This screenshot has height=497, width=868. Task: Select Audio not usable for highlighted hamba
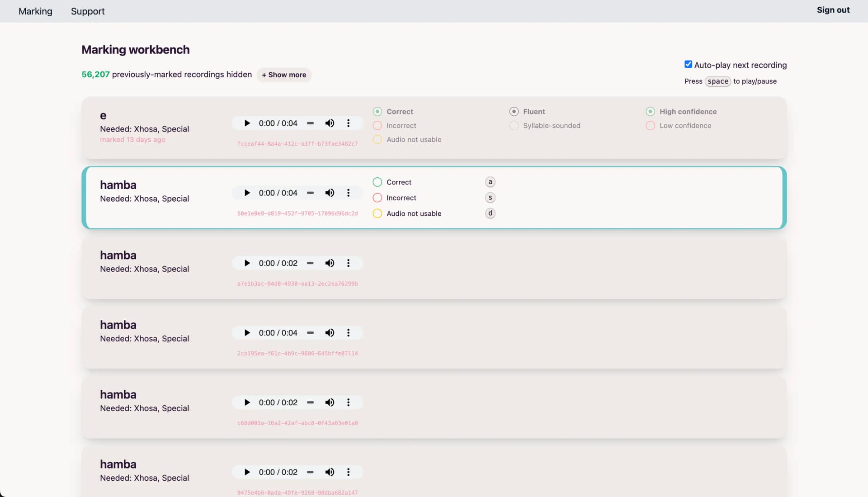coord(377,213)
